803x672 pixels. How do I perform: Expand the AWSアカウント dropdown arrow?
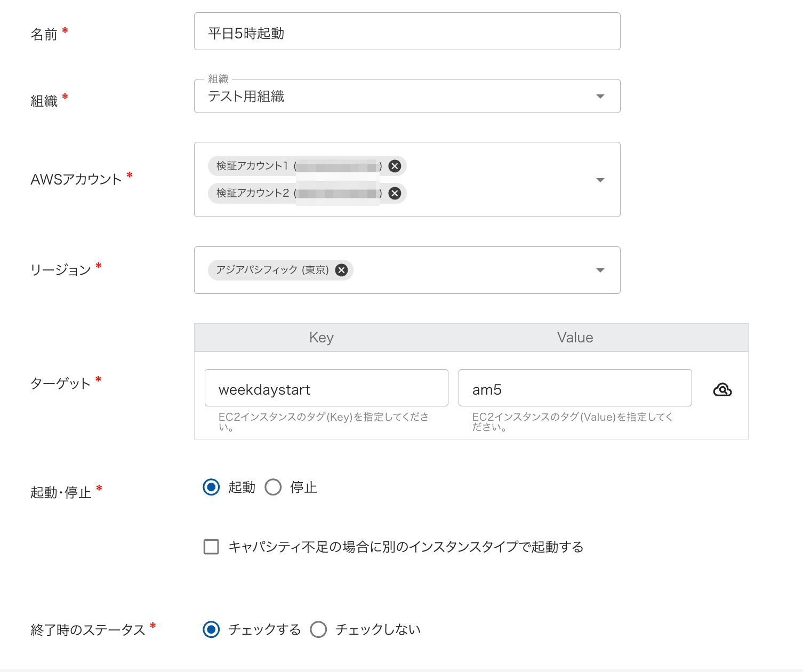(x=600, y=180)
